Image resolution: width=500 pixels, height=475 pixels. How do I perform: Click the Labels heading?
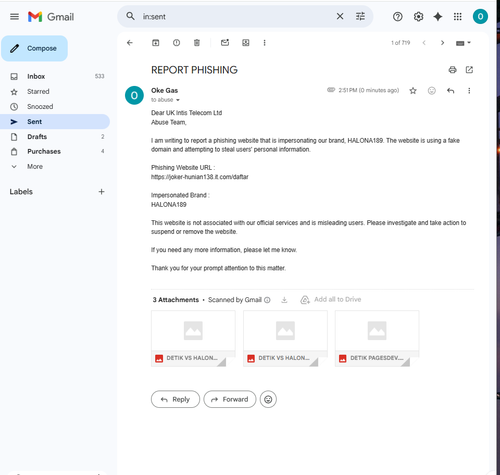click(21, 192)
